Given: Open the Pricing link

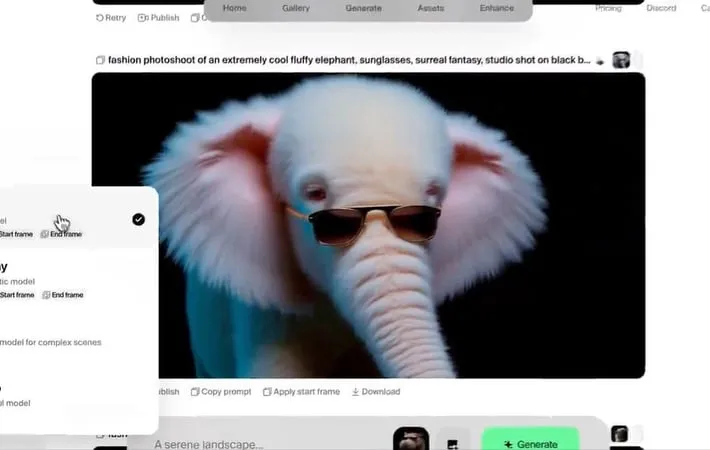Looking at the screenshot, I should tap(608, 8).
